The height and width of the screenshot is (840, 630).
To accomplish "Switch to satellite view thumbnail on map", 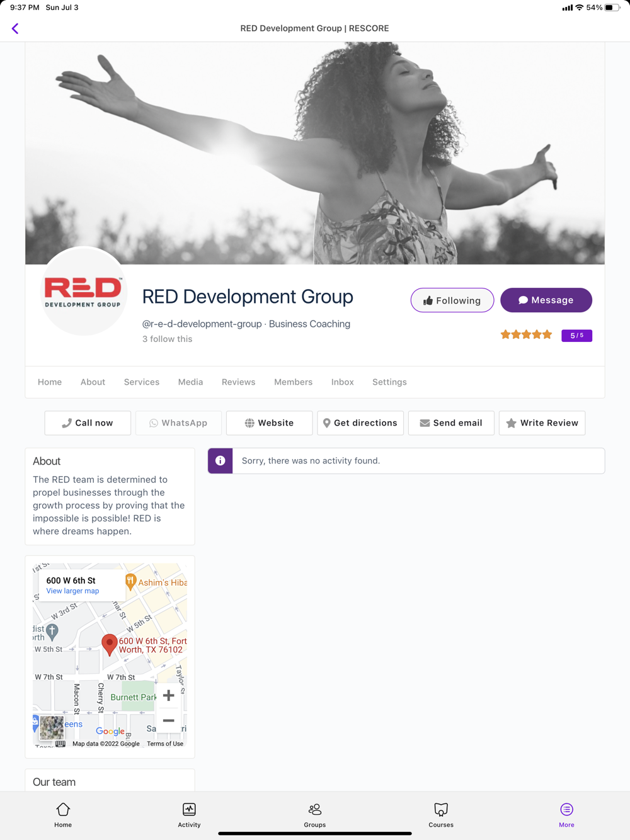I will [52, 728].
